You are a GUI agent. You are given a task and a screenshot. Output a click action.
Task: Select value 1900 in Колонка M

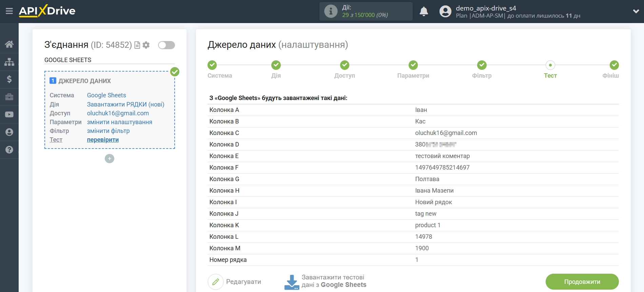(x=422, y=248)
